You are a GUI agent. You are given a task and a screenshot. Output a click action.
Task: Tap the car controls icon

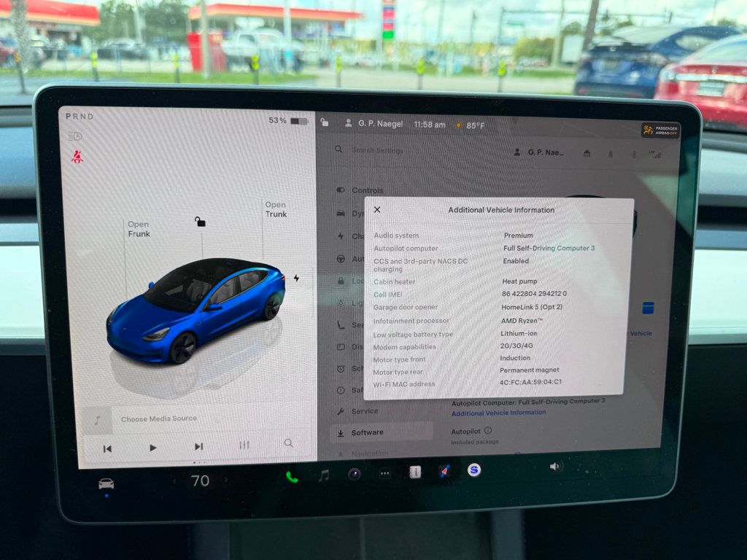click(x=106, y=483)
